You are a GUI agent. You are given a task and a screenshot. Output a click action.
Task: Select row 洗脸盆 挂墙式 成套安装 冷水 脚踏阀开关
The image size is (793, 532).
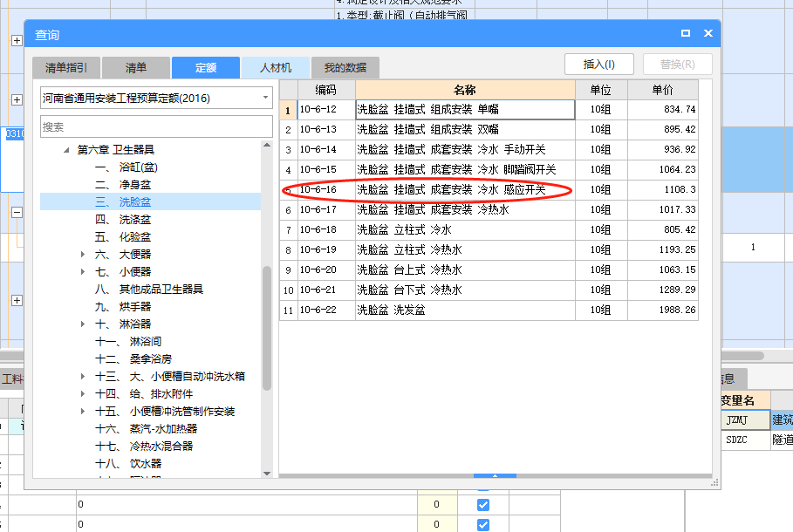[x=489, y=170]
